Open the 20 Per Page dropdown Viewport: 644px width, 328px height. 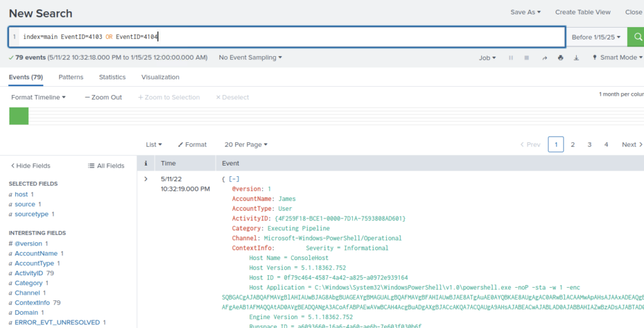246,145
